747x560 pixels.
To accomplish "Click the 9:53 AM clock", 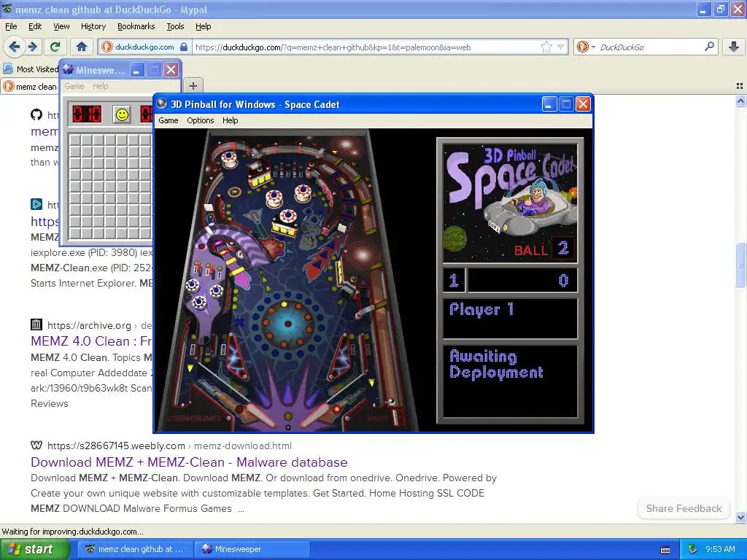I will (720, 549).
